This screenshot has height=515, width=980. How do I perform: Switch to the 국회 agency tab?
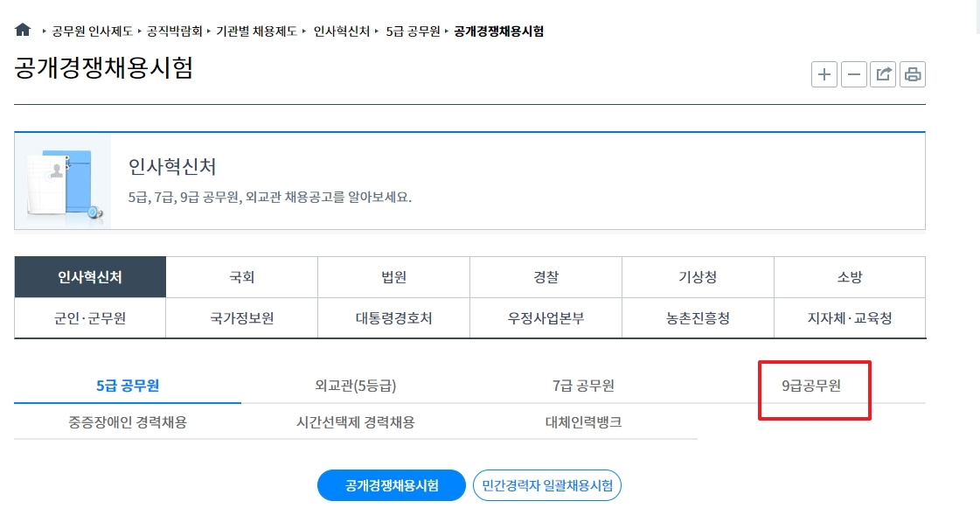(240, 275)
